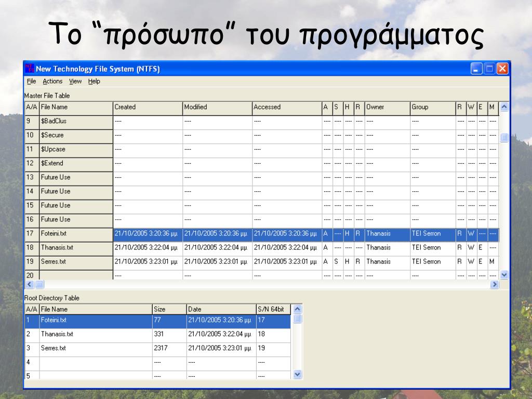The width and height of the screenshot is (532, 399).
Task: Click accessed date 21/10/2005 3:23:01 of Serres.txt
Action: coord(287,262)
